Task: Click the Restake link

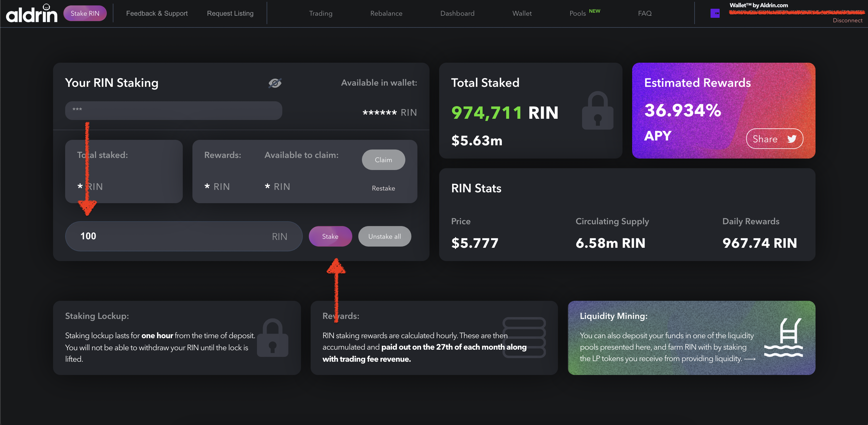Action: pos(383,188)
